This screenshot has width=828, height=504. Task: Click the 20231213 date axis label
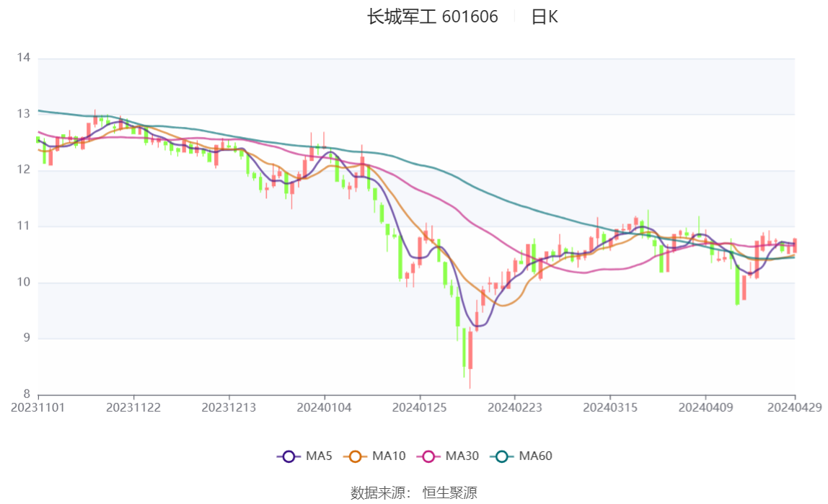(x=229, y=407)
